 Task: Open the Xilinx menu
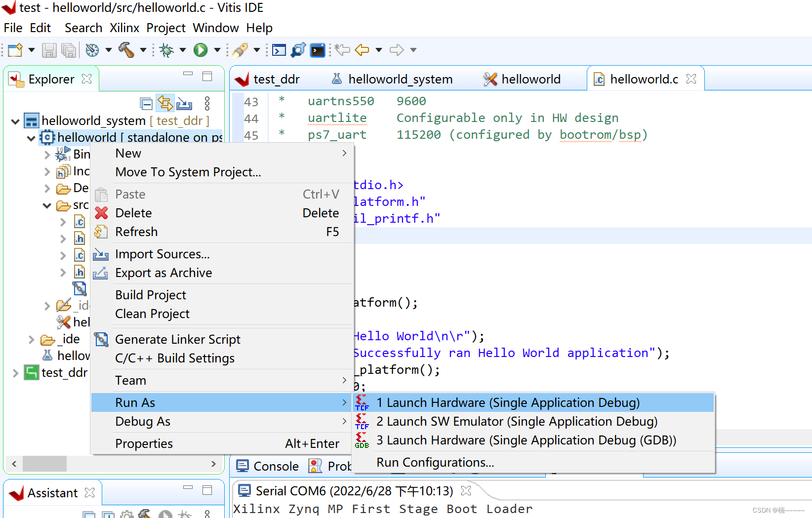click(124, 28)
